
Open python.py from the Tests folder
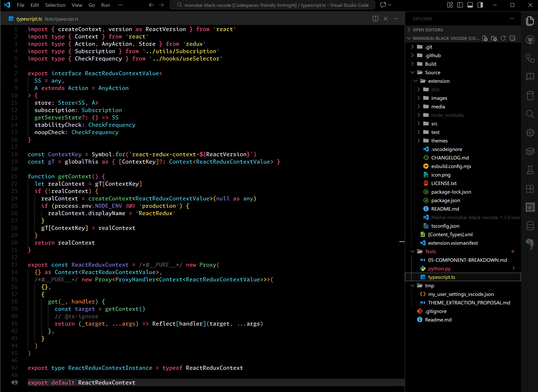440,268
